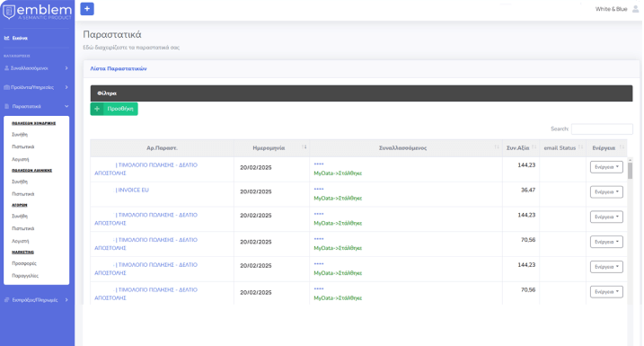Open Λογιστή under ΑΓΟΡΩΝ
Viewport: 644px width, 346px height.
click(20, 241)
